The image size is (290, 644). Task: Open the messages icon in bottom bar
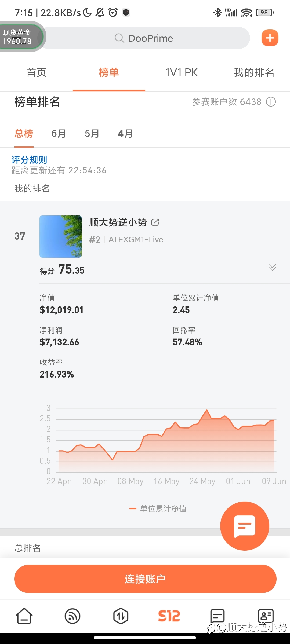tap(217, 616)
